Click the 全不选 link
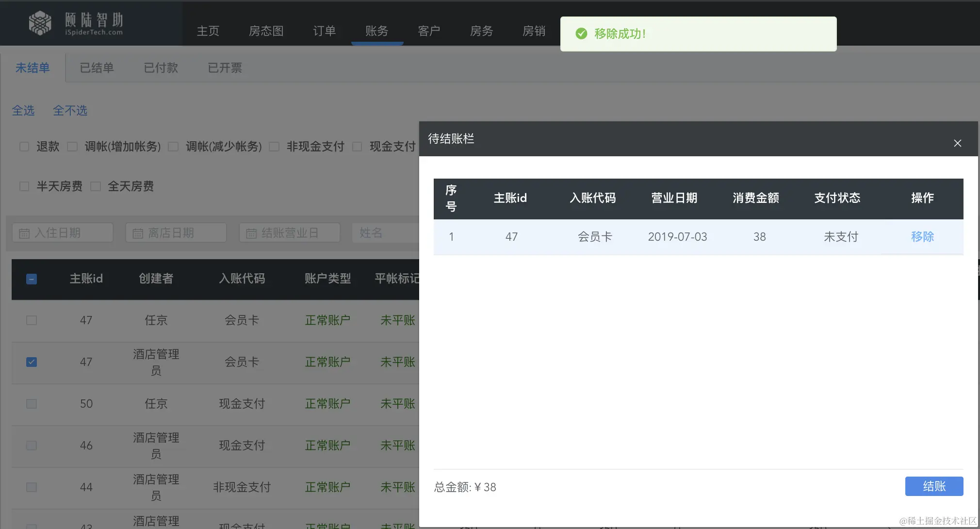 pyautogui.click(x=70, y=111)
